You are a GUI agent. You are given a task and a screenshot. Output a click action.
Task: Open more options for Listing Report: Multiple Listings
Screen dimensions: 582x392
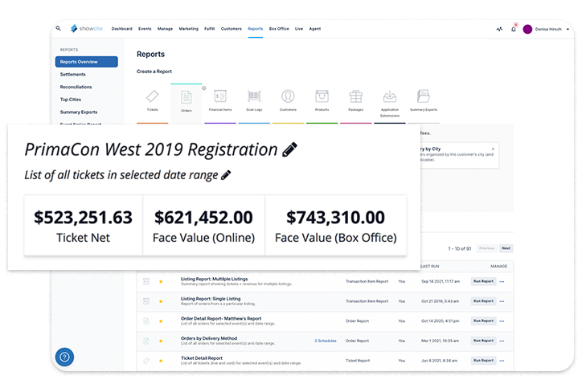pos(502,282)
